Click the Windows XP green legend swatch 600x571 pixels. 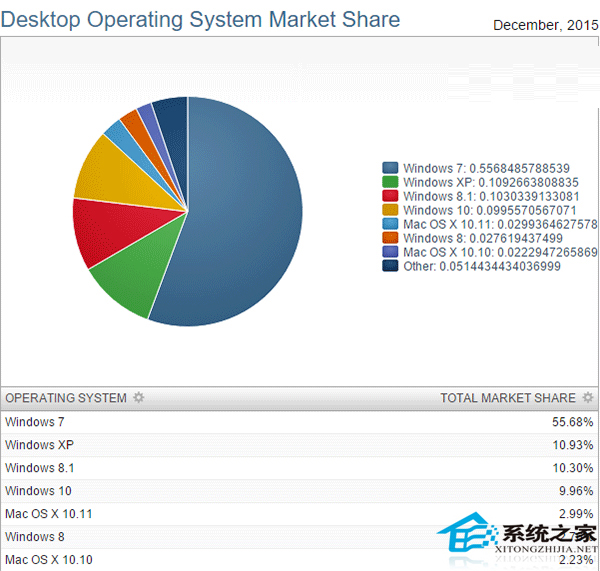click(x=390, y=182)
